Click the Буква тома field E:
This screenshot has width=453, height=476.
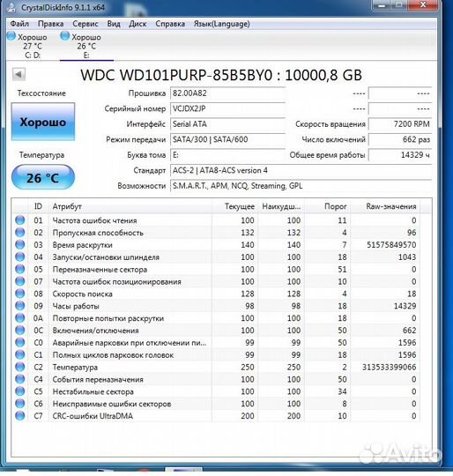pyautogui.click(x=227, y=155)
